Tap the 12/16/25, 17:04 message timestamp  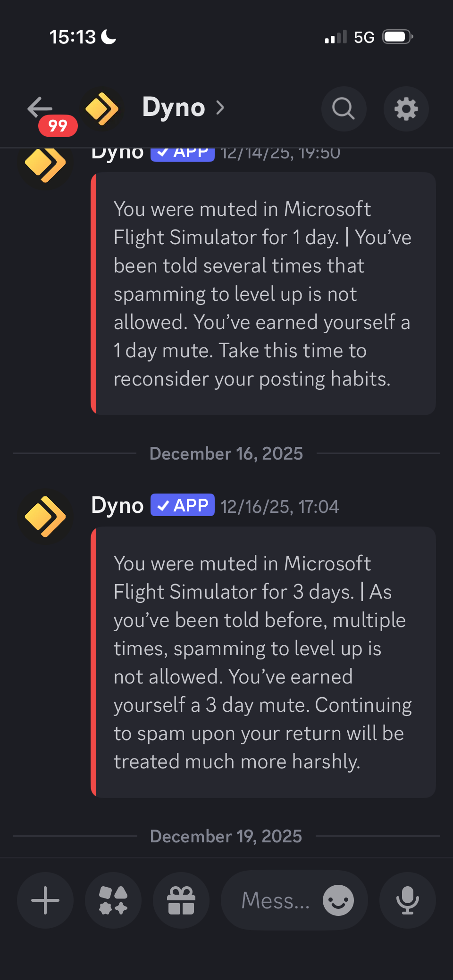[x=280, y=507]
